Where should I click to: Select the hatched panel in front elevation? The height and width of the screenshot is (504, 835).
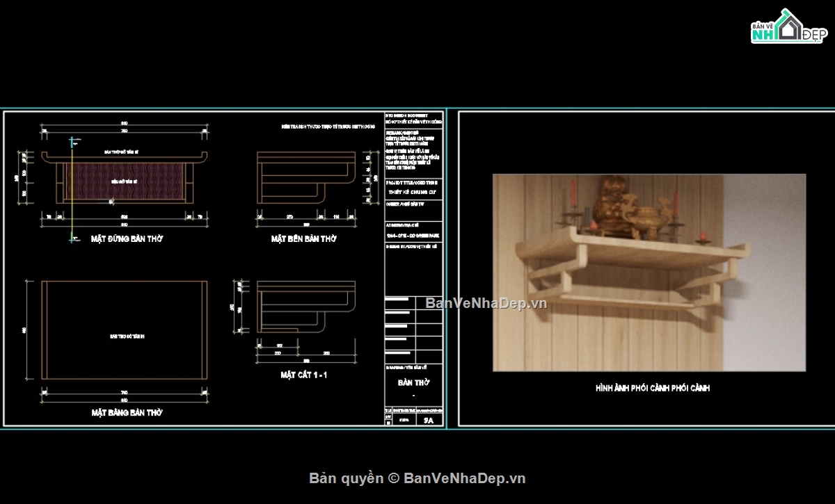coord(125,181)
